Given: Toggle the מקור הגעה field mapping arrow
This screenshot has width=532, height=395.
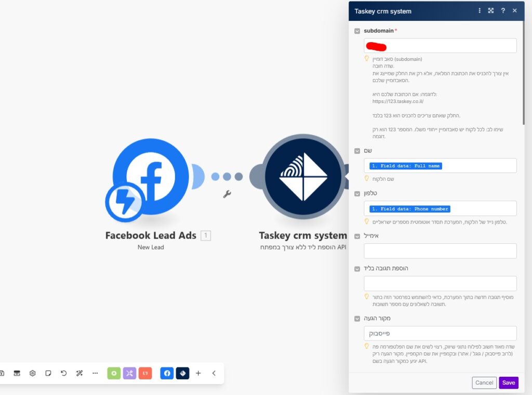Looking at the screenshot, I should point(357,319).
